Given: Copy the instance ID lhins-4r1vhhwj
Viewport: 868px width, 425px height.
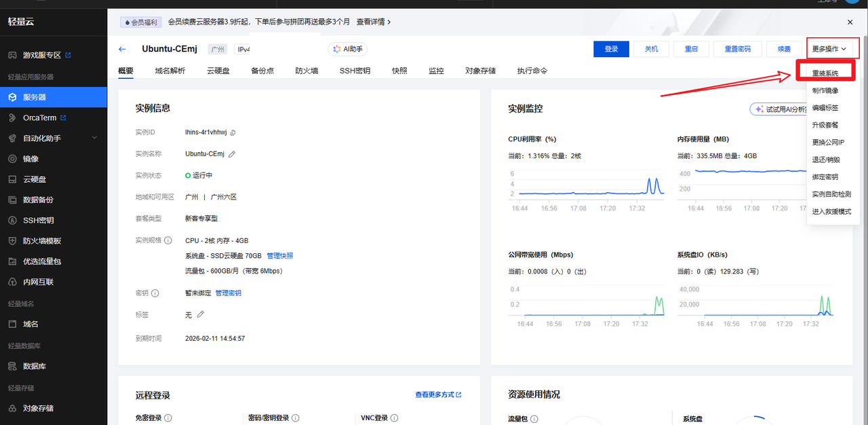Looking at the screenshot, I should click(233, 132).
